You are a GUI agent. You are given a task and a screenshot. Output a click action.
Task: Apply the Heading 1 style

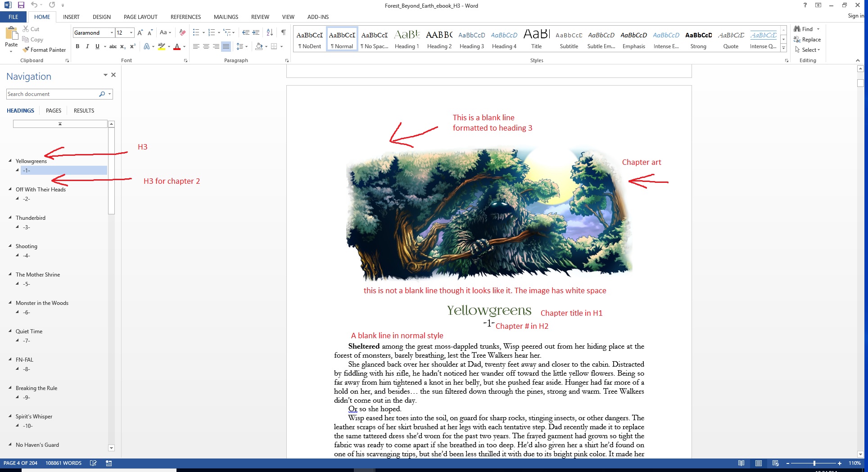click(407, 38)
